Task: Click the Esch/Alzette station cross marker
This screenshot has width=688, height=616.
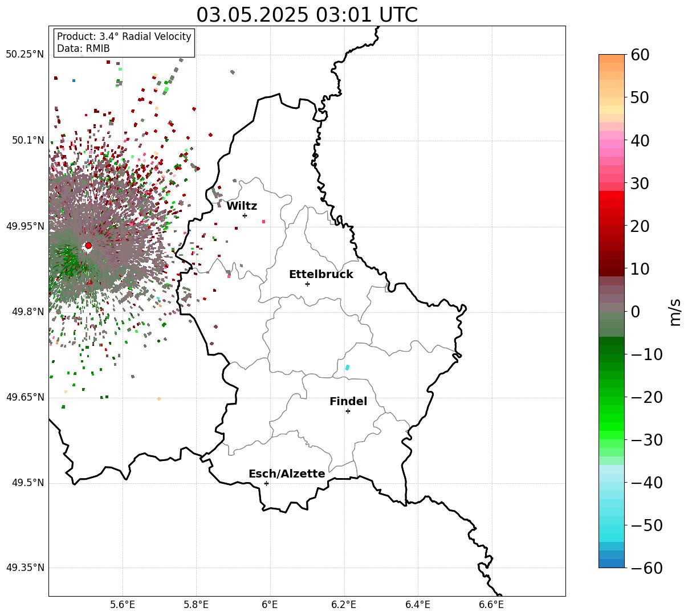Action: pyautogui.click(x=266, y=483)
